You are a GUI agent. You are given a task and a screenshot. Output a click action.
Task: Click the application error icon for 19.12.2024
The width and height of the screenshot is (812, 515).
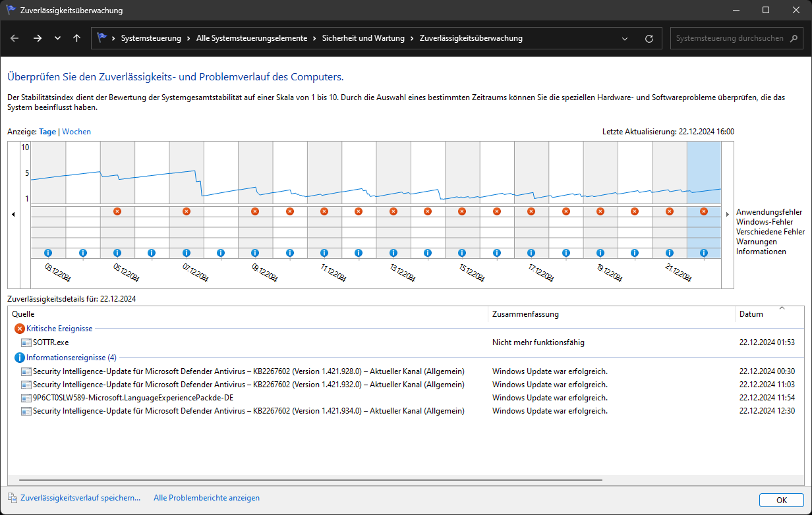point(600,211)
